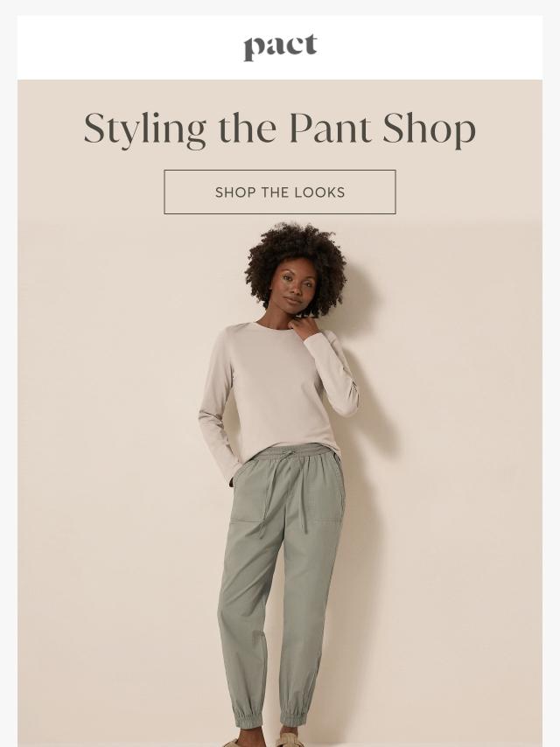560x747 pixels.
Task: Click the word Styling in the headline
Action: click(x=145, y=129)
